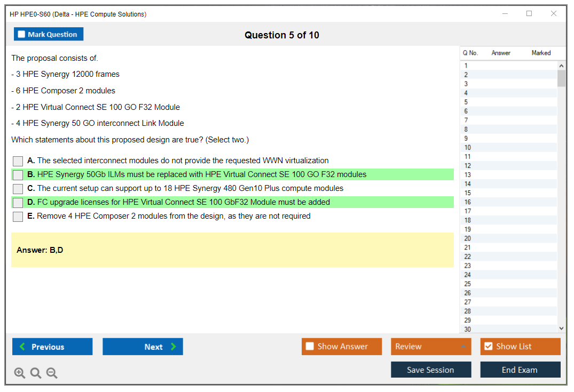The height and width of the screenshot is (392, 574).
Task: Click the zoom in magnifier icon
Action: (x=20, y=373)
